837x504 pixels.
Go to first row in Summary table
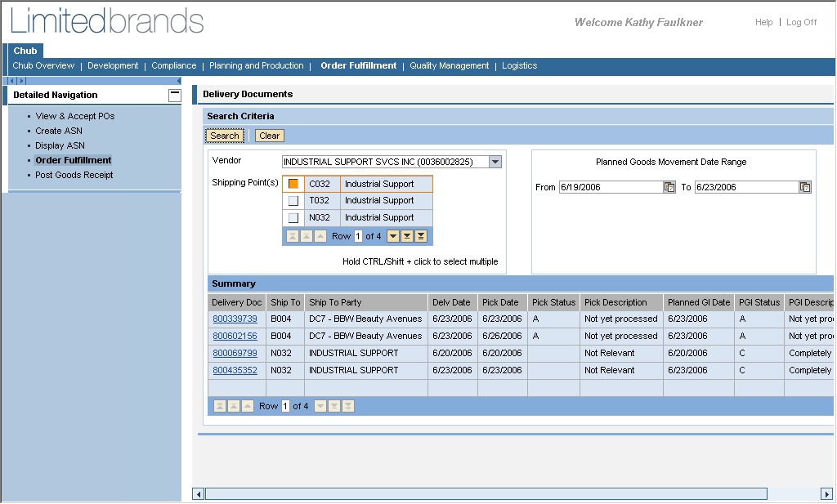point(220,407)
